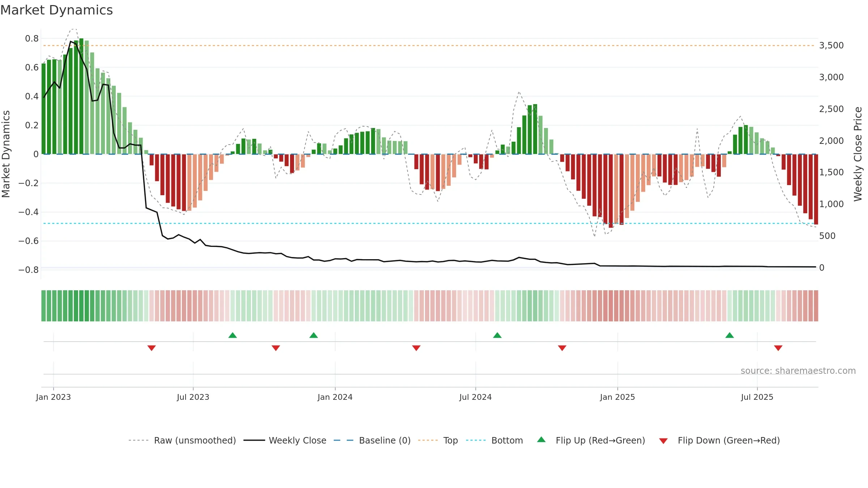This screenshot has height=488, width=868.
Task: Click the −0.6 left axis tick label
Action: (29, 241)
